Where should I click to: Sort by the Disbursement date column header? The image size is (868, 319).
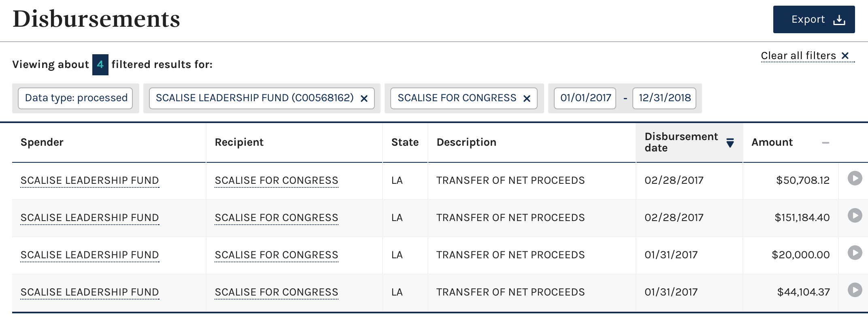click(681, 142)
